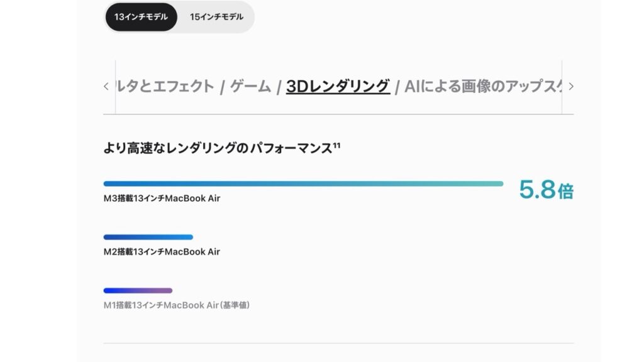This screenshot has height=362, width=644.
Task: Open the ゲーム tab
Action: [250, 87]
